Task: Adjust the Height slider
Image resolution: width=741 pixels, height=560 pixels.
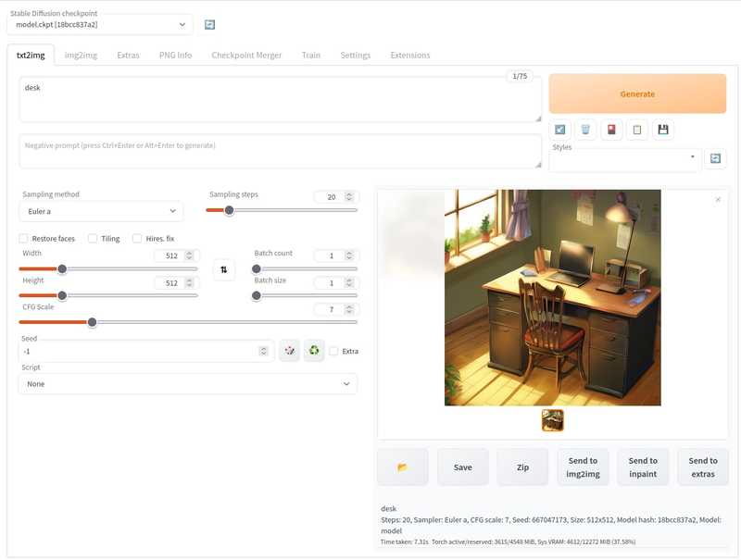Action: click(x=108, y=295)
